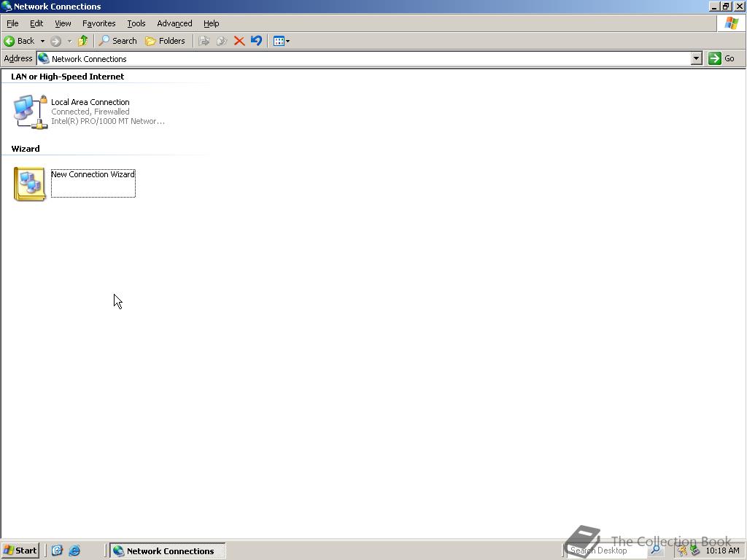Image resolution: width=747 pixels, height=560 pixels.
Task: Open the Views dropdown button
Action: click(281, 41)
